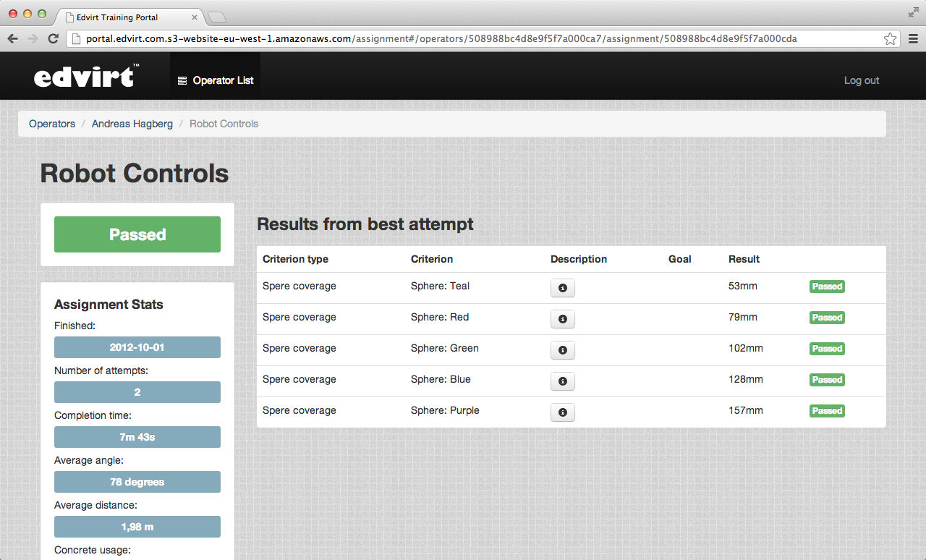926x560 pixels.
Task: Click the Concrete usage label
Action: (x=92, y=550)
